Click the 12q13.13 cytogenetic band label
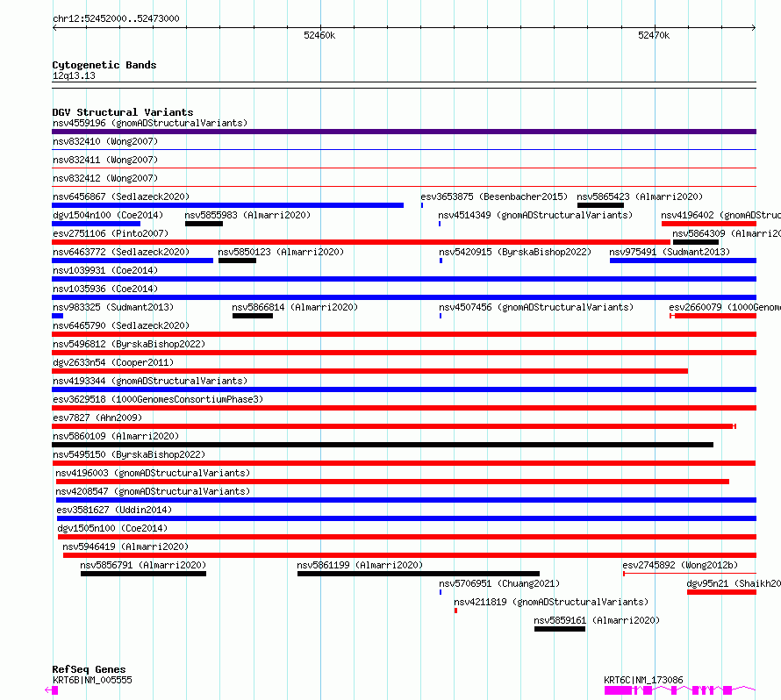The width and height of the screenshot is (781, 700). [74, 75]
